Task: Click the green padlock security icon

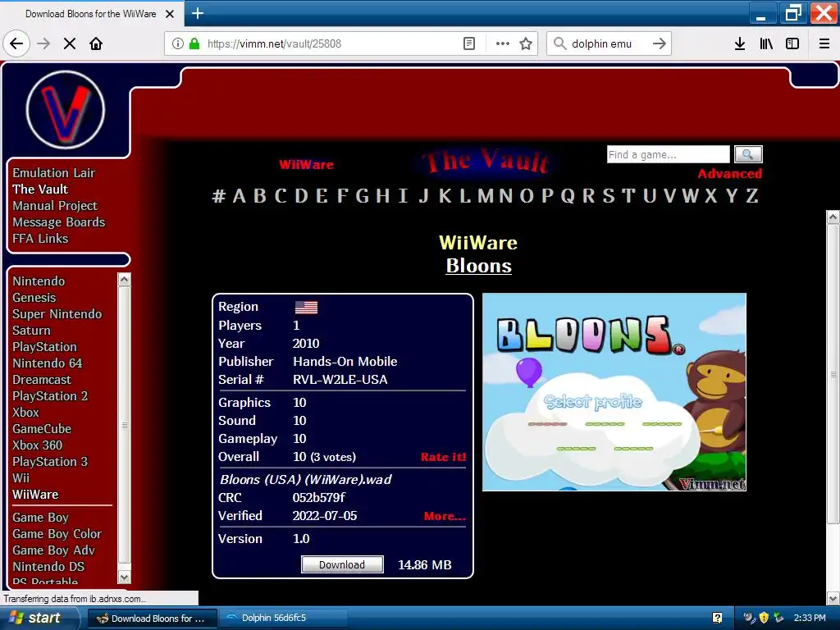Action: click(x=194, y=43)
